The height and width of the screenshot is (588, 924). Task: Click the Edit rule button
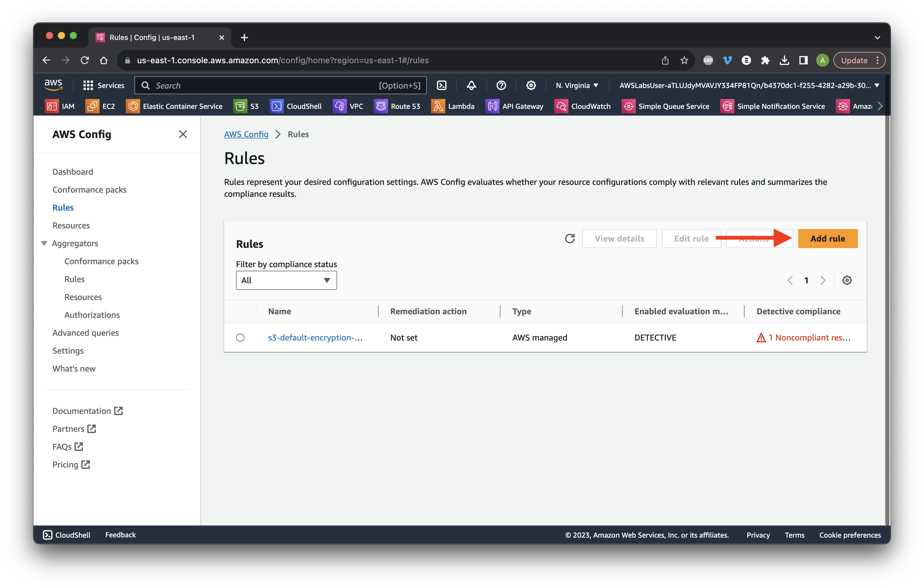[x=691, y=238]
